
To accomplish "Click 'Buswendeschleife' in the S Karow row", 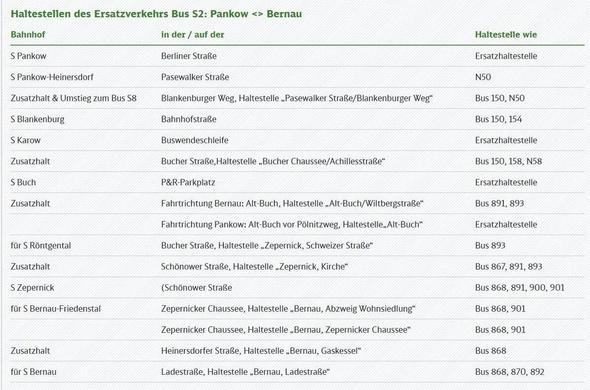I will pos(195,140).
